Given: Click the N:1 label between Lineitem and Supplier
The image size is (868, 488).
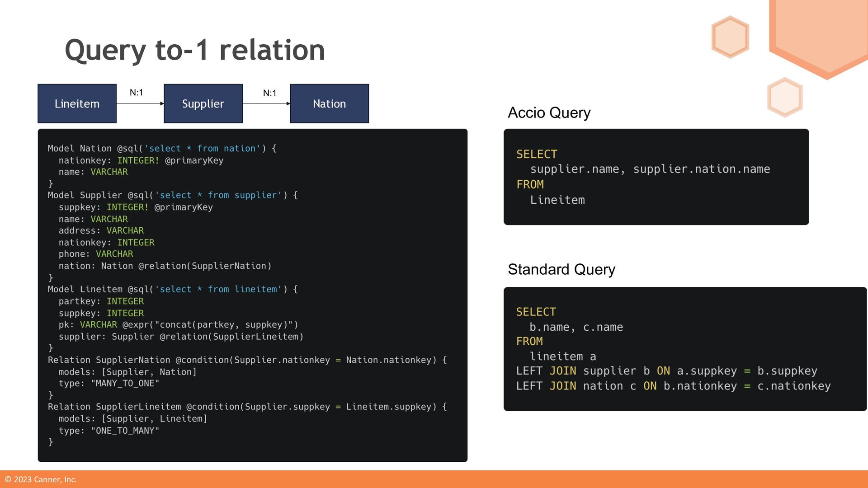Looking at the screenshot, I should (x=136, y=93).
